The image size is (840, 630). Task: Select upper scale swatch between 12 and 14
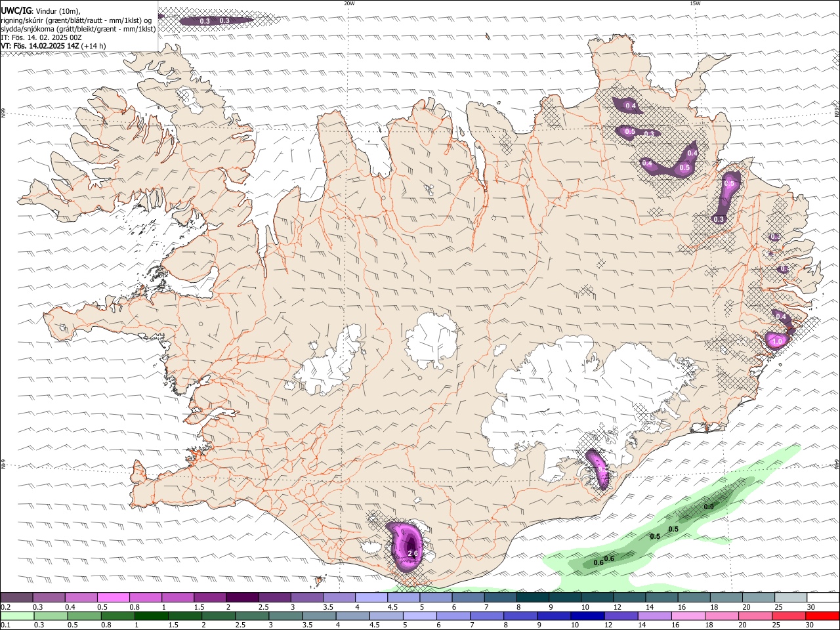click(629, 597)
